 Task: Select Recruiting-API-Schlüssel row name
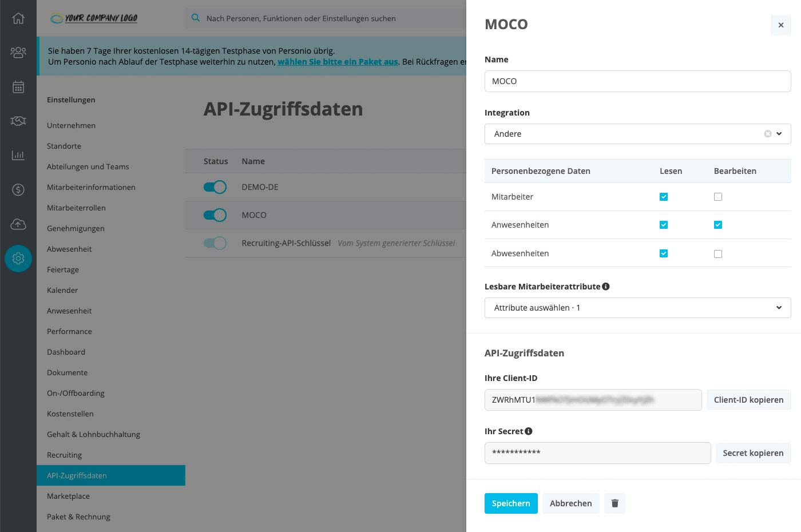point(286,243)
